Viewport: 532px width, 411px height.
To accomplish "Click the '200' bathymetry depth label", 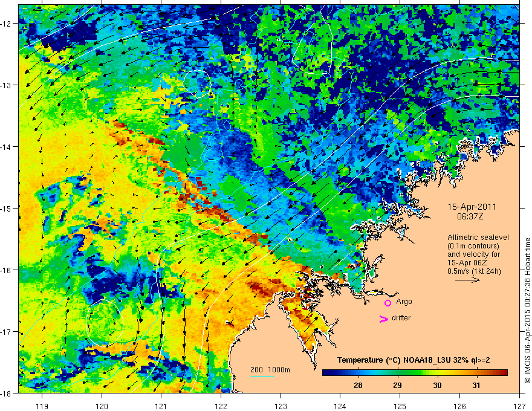I will (x=256, y=370).
